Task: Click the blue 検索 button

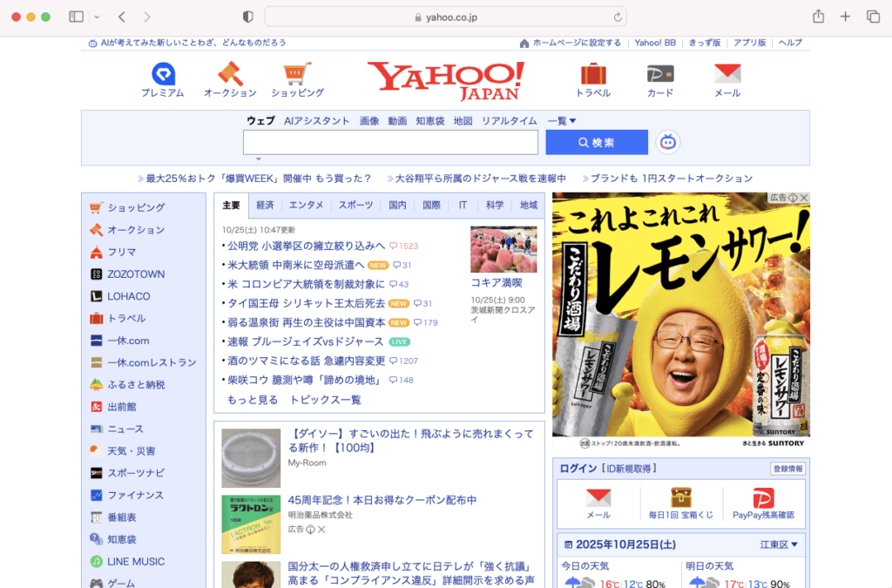Action: click(x=597, y=142)
